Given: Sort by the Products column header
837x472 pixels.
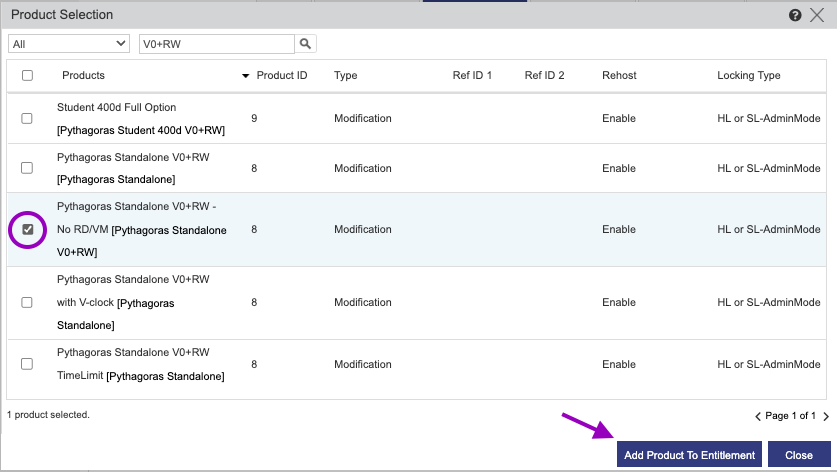Looking at the screenshot, I should tap(83, 75).
